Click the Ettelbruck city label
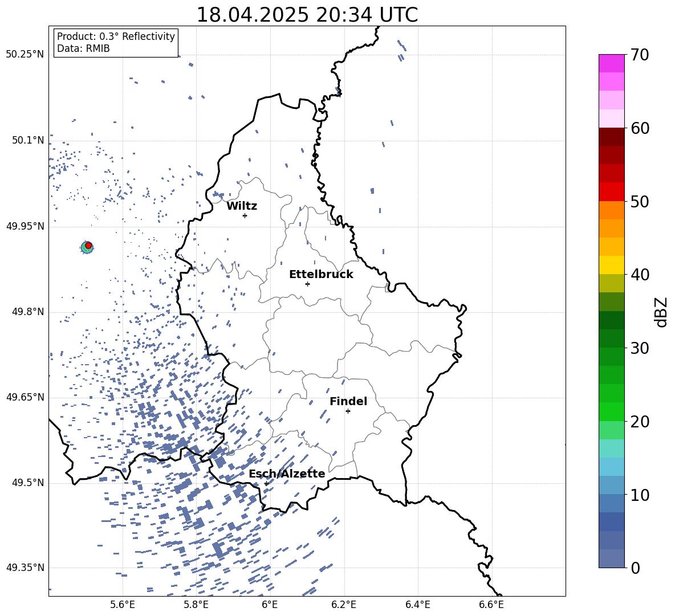675x616 pixels. [x=321, y=275]
